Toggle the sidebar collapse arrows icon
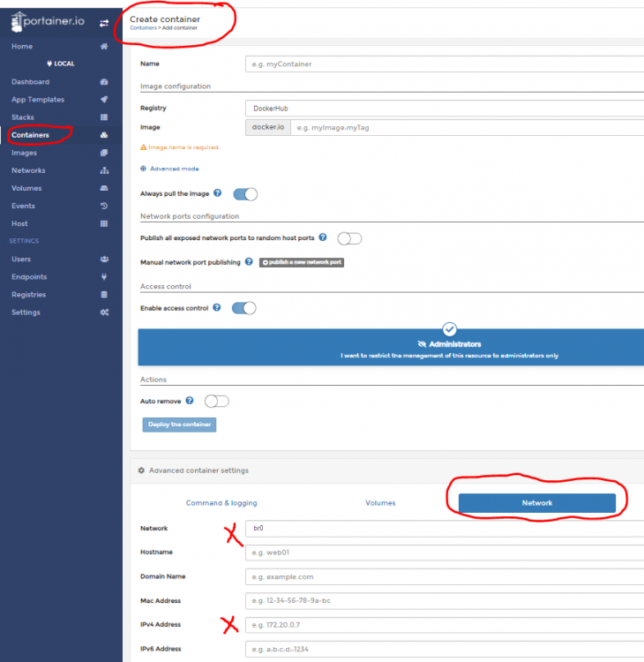The image size is (644, 662). tap(104, 23)
